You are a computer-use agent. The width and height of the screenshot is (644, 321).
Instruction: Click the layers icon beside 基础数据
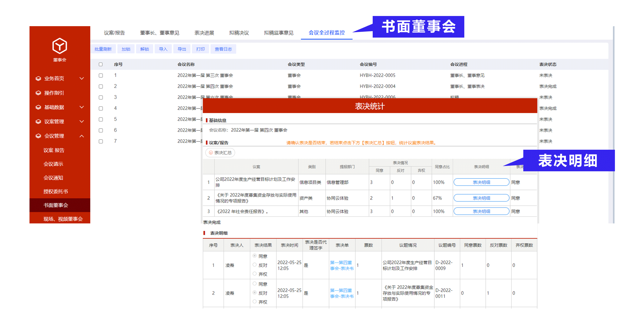coord(38,107)
